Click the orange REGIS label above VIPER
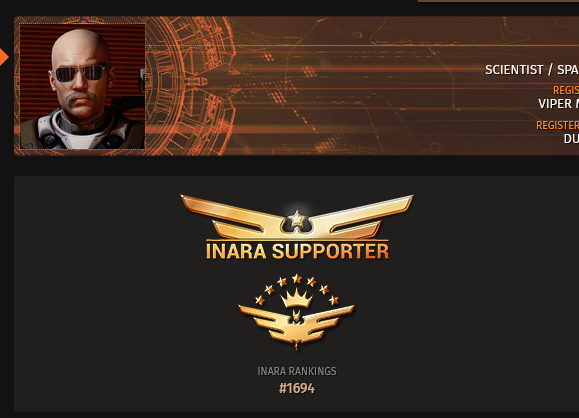Screen dimensions: 579x418 (x=566, y=90)
